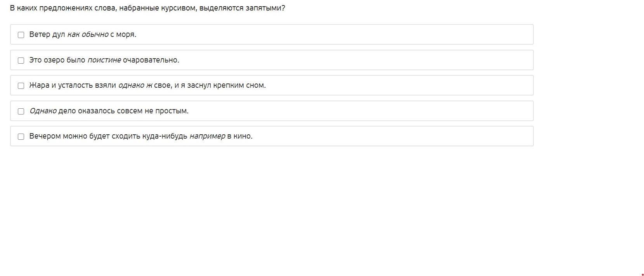
Task: Click the words «выделяются запятыми» in the question
Action: tap(242, 8)
